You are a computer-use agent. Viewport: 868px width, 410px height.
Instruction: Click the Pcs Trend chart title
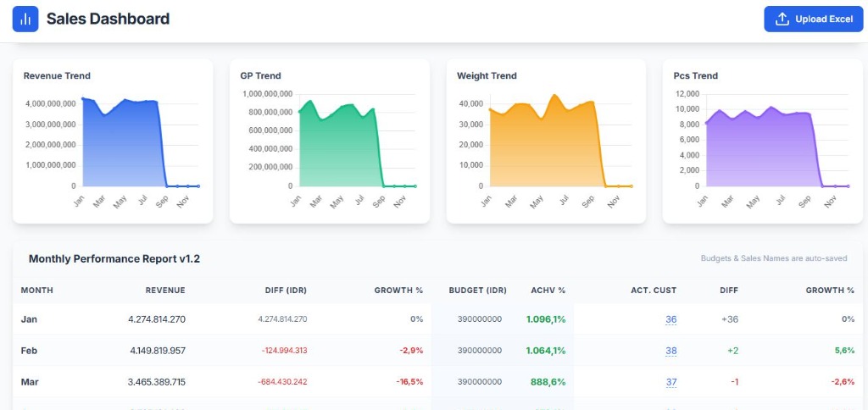(695, 75)
